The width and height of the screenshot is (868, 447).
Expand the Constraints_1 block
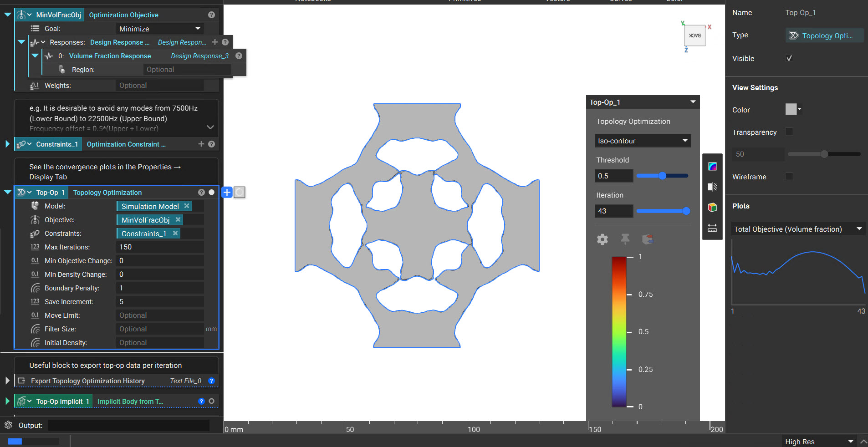[7, 144]
